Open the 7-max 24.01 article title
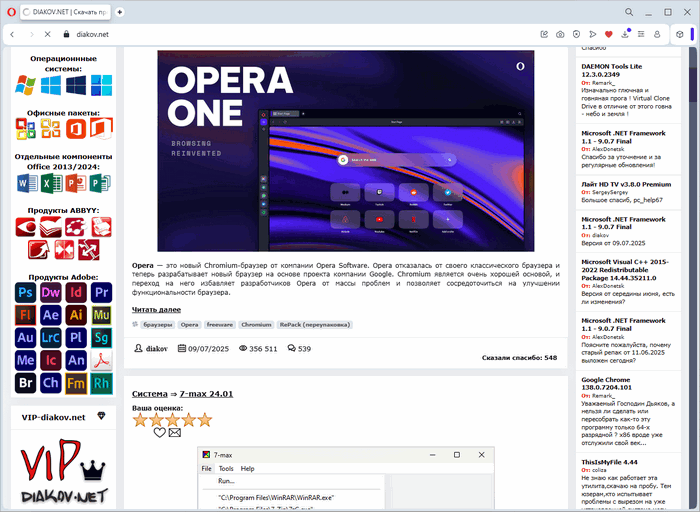This screenshot has height=512, width=700. point(206,394)
